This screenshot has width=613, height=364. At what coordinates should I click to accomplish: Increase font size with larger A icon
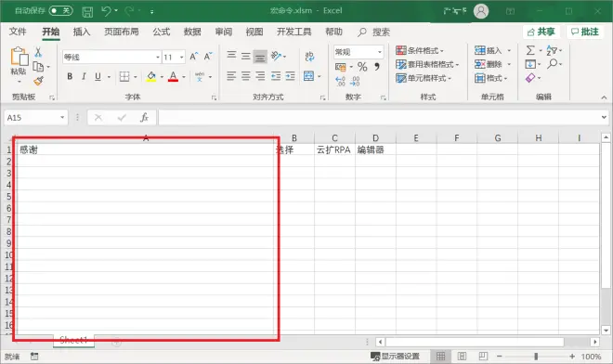click(x=194, y=57)
